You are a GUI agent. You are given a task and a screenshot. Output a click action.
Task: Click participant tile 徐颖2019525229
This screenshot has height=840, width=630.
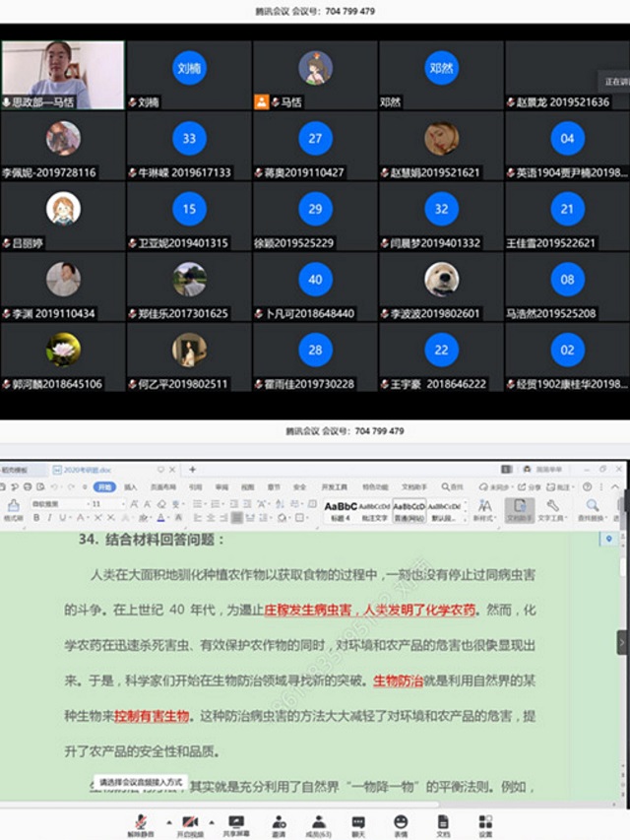pos(315,216)
